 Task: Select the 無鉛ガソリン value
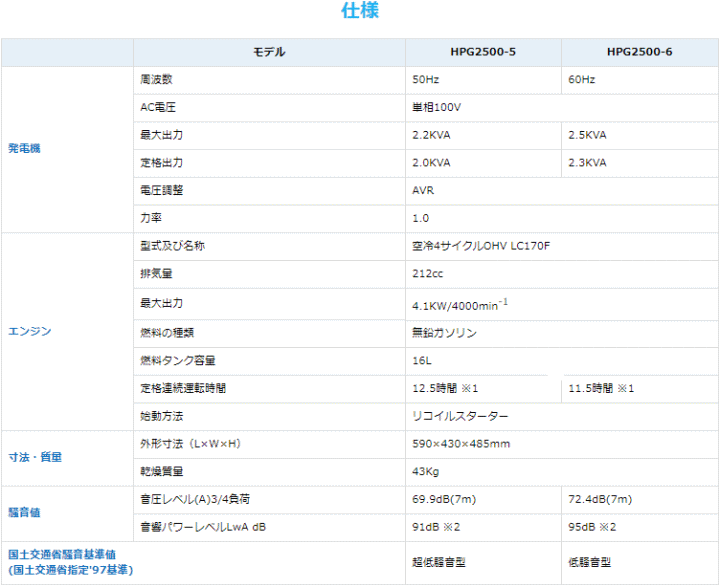[x=444, y=333]
